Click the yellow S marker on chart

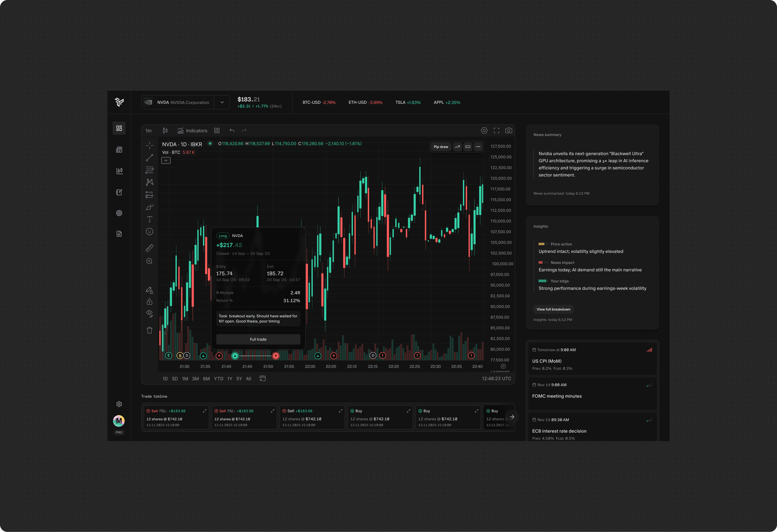[180, 356]
